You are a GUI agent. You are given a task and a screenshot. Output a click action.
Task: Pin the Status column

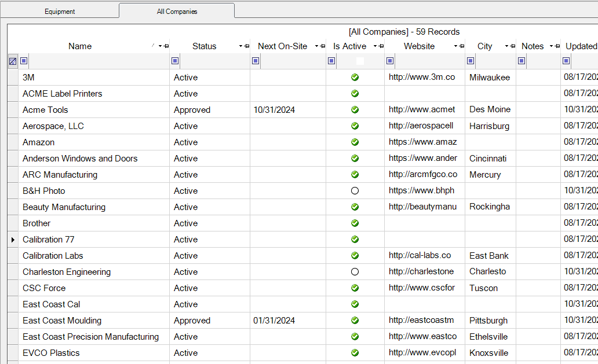point(247,46)
